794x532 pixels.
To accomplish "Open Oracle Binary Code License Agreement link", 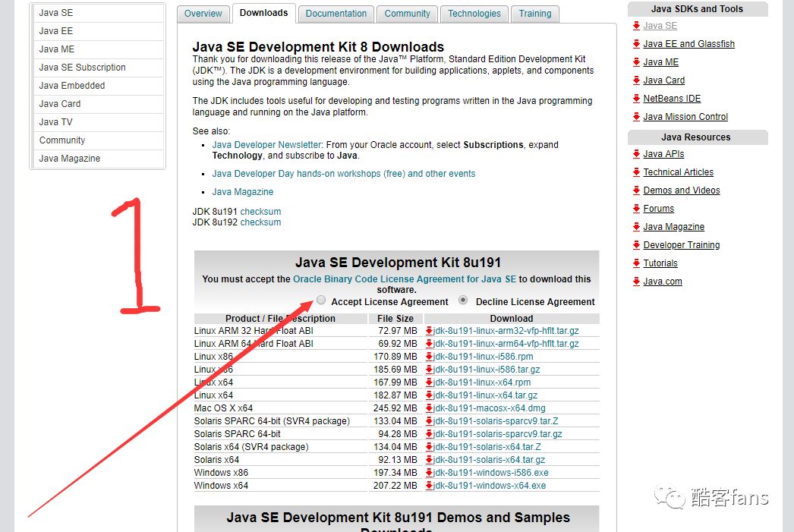I will tap(405, 279).
